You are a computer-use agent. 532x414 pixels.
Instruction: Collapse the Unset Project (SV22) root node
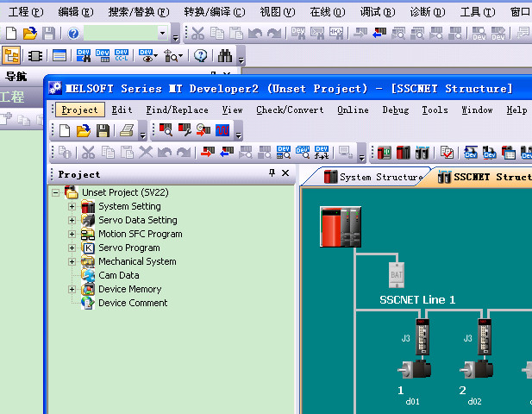(56, 193)
